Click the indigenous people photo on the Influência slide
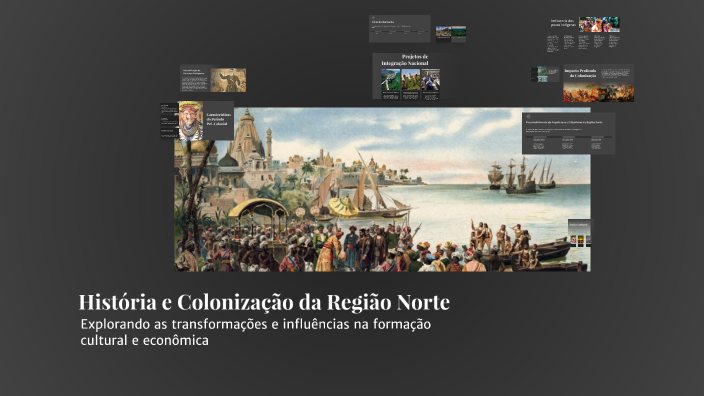The height and width of the screenshot is (396, 704). (599, 24)
